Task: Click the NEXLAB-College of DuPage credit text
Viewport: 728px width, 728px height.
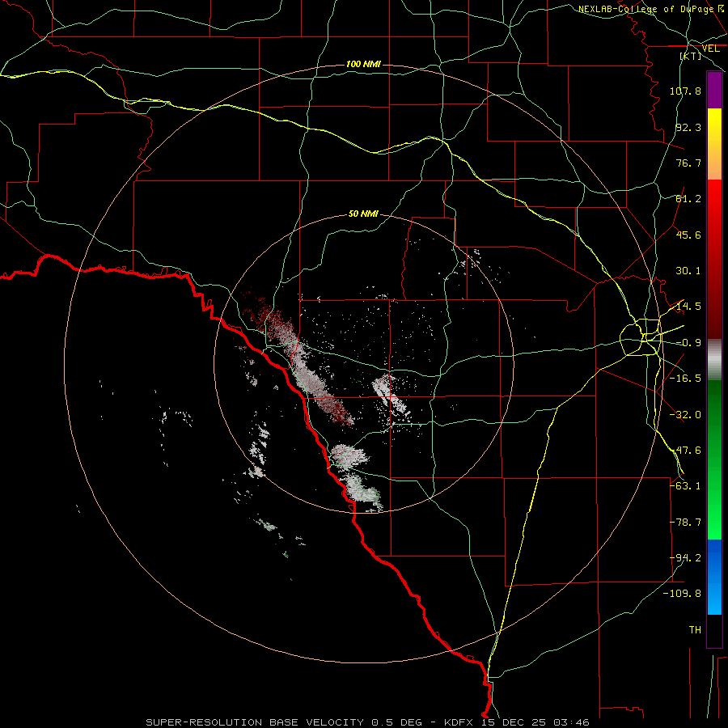Action: point(645,9)
